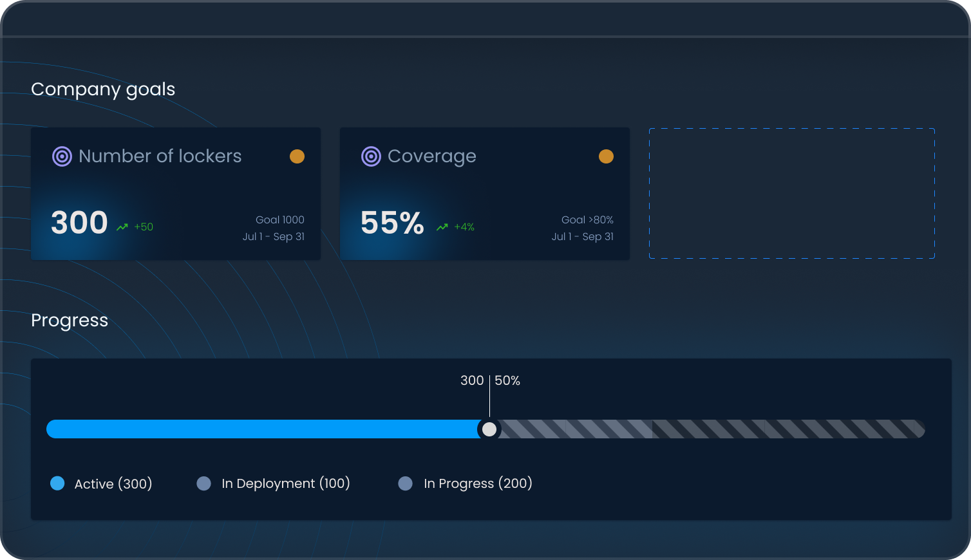
Task: Click the Progress section heading
Action: [70, 321]
